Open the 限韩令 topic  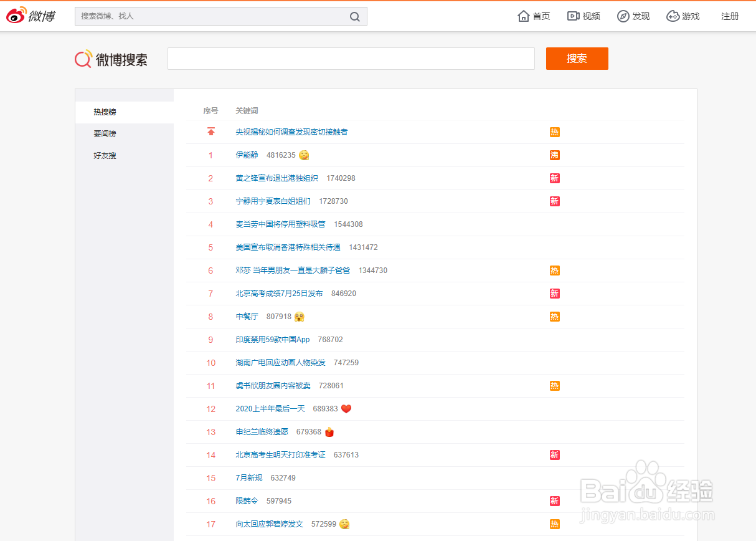247,501
